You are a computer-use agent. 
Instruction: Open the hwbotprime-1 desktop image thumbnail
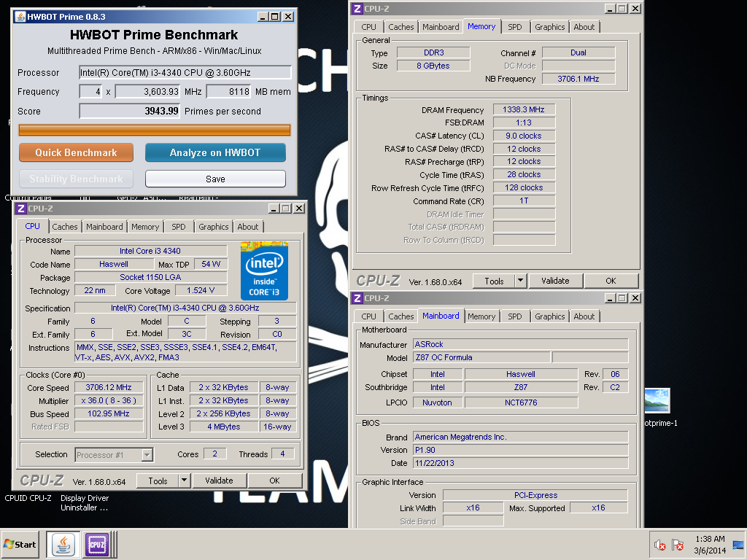657,400
